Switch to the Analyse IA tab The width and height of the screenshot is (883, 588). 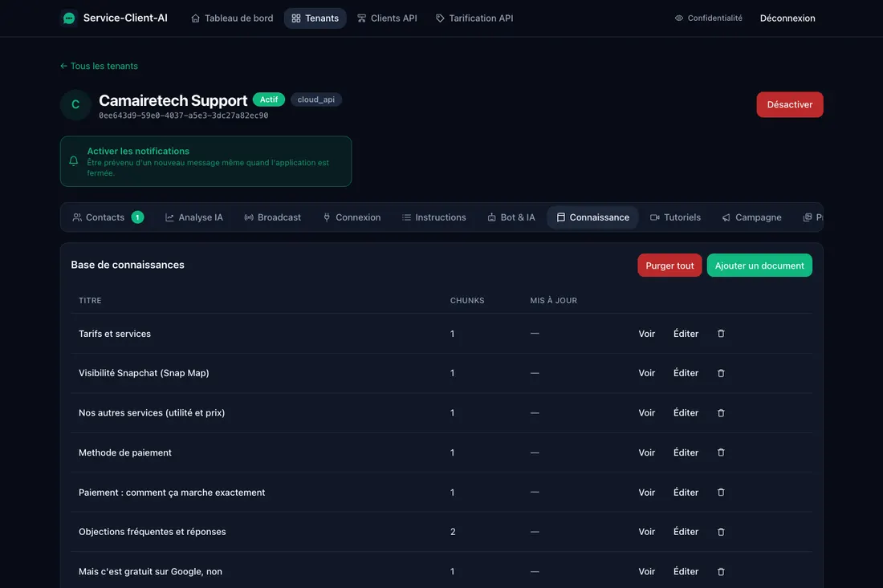(x=193, y=217)
